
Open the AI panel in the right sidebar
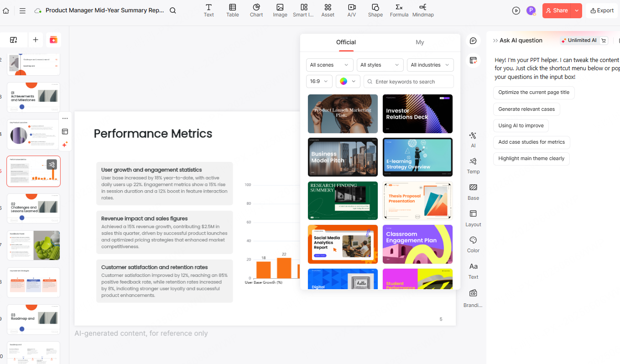pos(473,139)
